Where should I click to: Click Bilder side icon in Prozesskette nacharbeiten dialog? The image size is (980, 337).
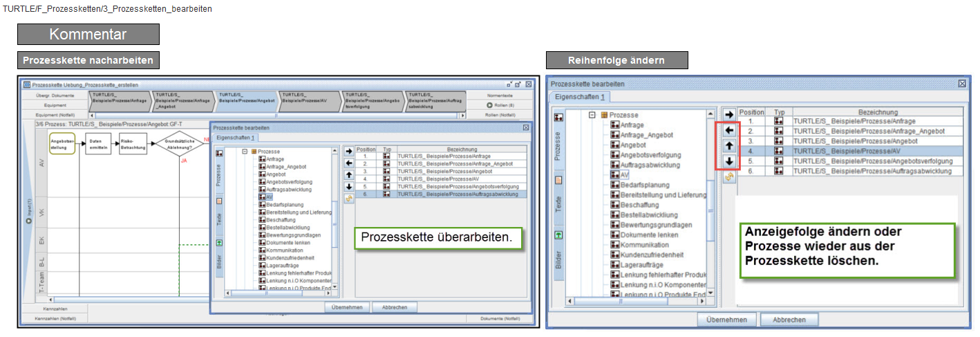pos(220,243)
